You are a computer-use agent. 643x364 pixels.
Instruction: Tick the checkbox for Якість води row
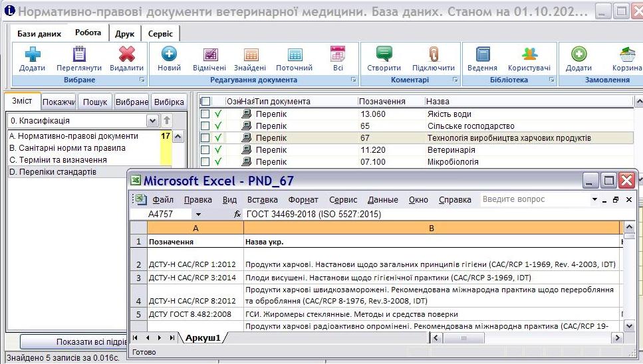coord(205,114)
